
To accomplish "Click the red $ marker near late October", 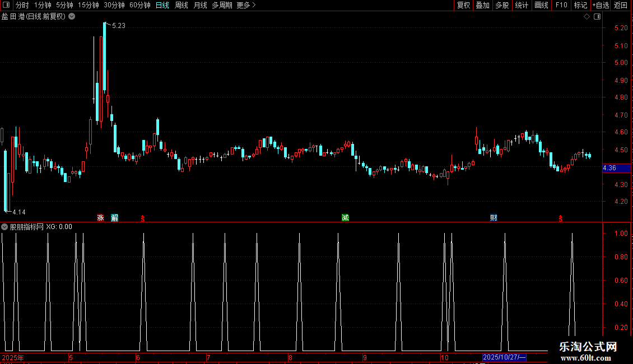I will coord(561,218).
